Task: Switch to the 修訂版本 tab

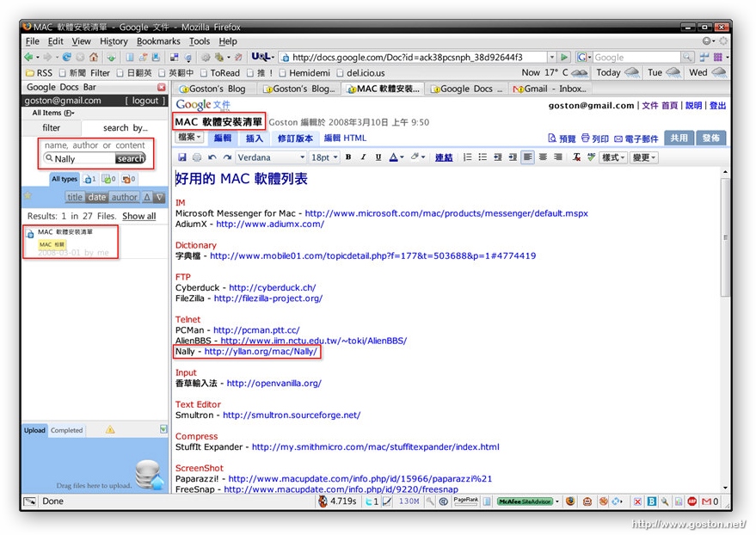Action: [x=295, y=138]
